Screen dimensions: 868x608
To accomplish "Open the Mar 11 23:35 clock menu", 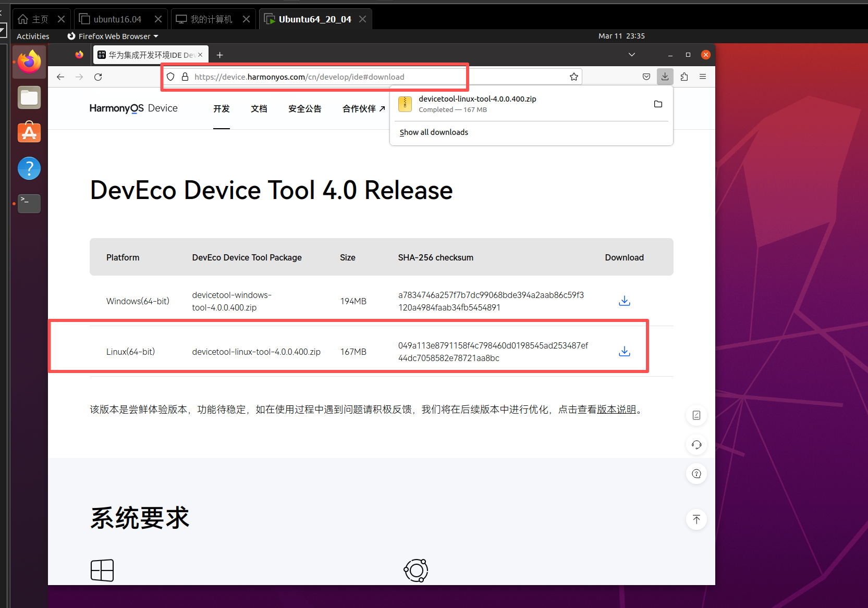I will click(621, 36).
